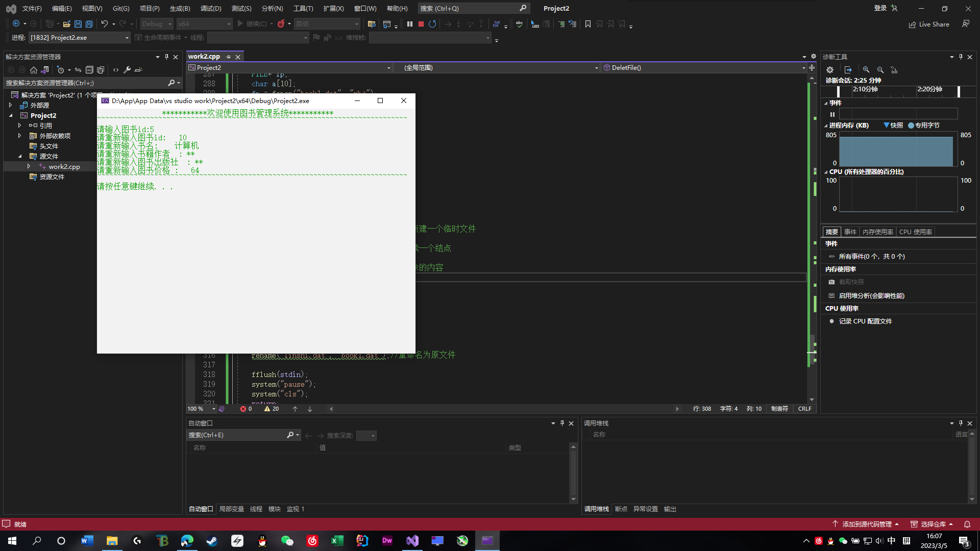Click the Break All pause icon
Viewport: 980px width, 551px height.
[x=410, y=24]
